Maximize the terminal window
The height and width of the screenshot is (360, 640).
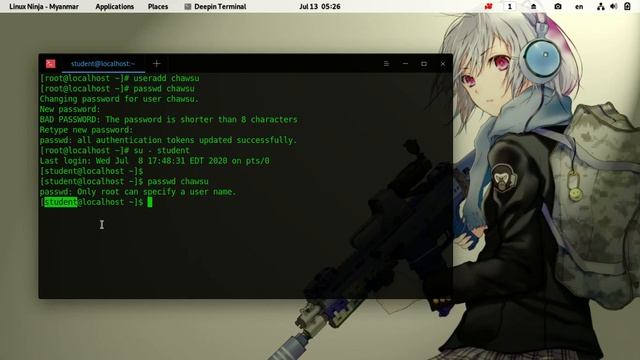424,64
